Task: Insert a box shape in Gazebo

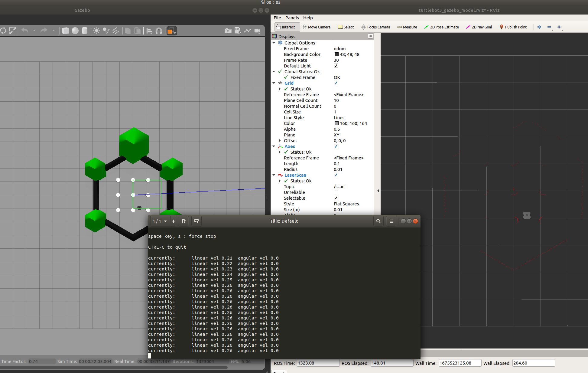Action: point(65,31)
